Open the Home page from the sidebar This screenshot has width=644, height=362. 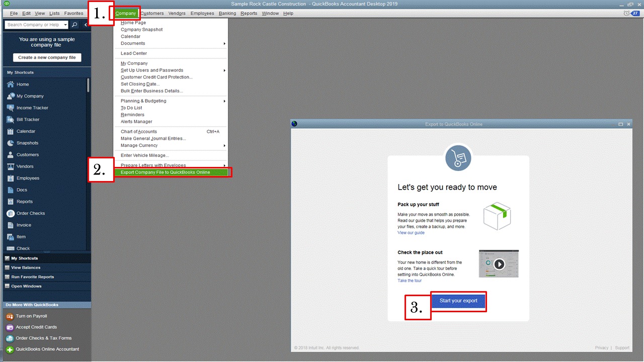(x=23, y=84)
